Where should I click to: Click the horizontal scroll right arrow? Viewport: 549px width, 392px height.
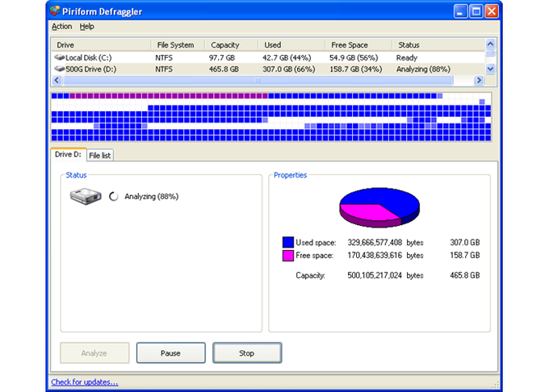(479, 81)
